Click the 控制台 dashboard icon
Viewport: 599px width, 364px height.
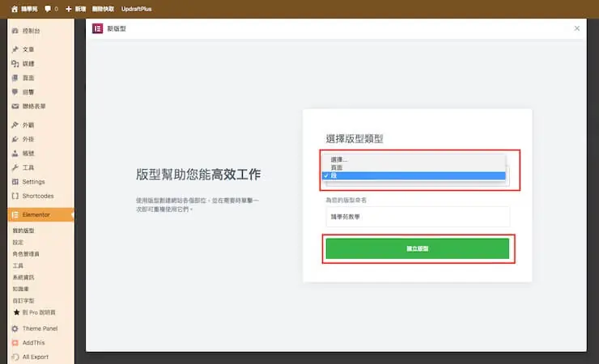click(x=15, y=31)
